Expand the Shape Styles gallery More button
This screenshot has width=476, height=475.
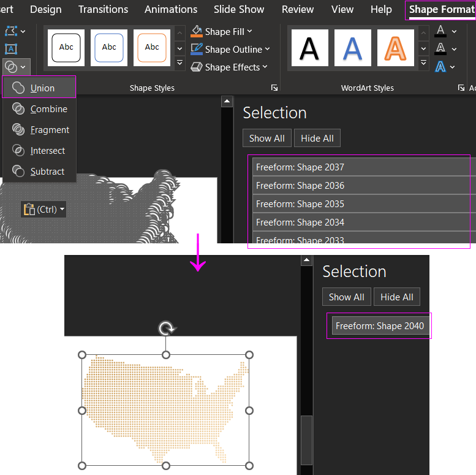pos(179,63)
